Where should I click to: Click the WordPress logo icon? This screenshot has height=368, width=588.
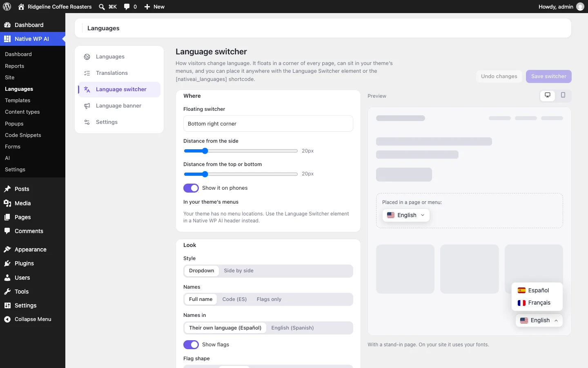(7, 7)
